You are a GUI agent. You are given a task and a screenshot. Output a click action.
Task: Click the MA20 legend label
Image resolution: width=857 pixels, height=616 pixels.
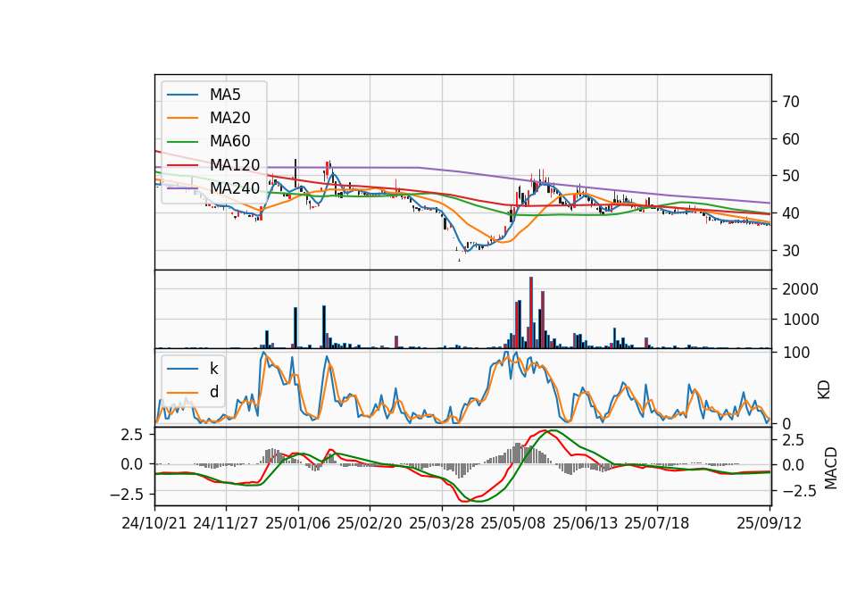[x=230, y=118]
